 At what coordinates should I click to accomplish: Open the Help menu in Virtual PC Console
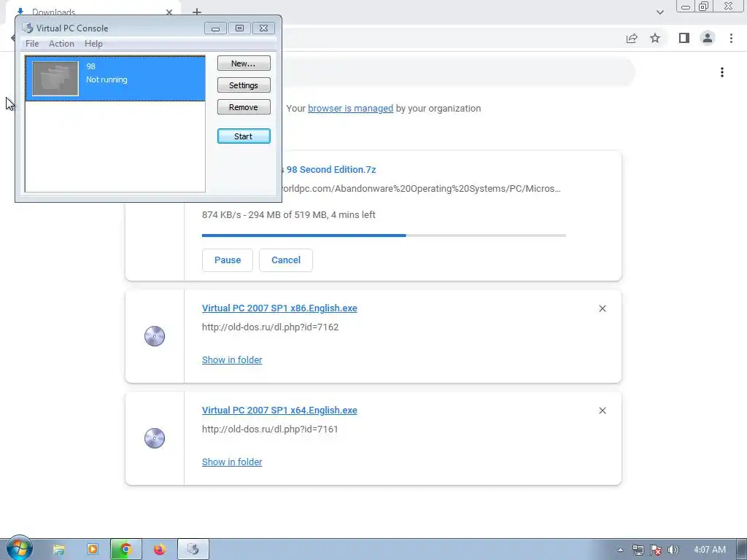pos(93,43)
